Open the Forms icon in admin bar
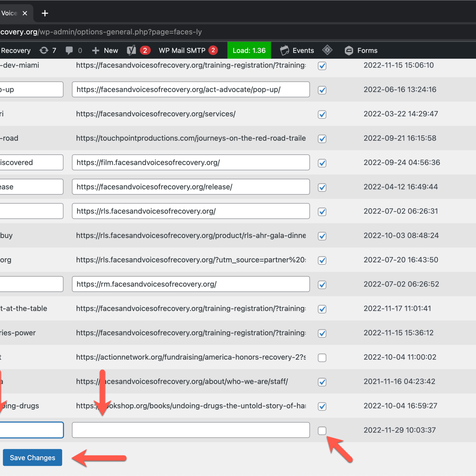476x476 pixels. (349, 51)
